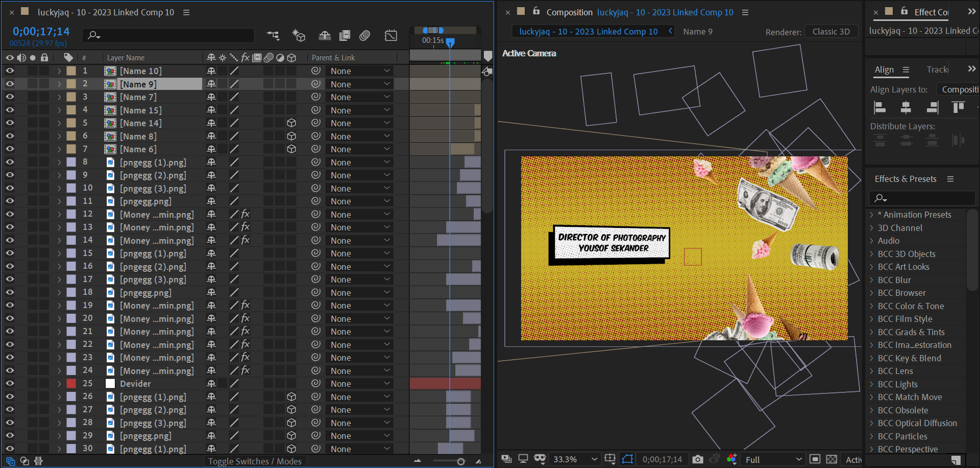Hide layer 15 pngegg (1).png
Screen dimensions: 980x468
pos(10,253)
